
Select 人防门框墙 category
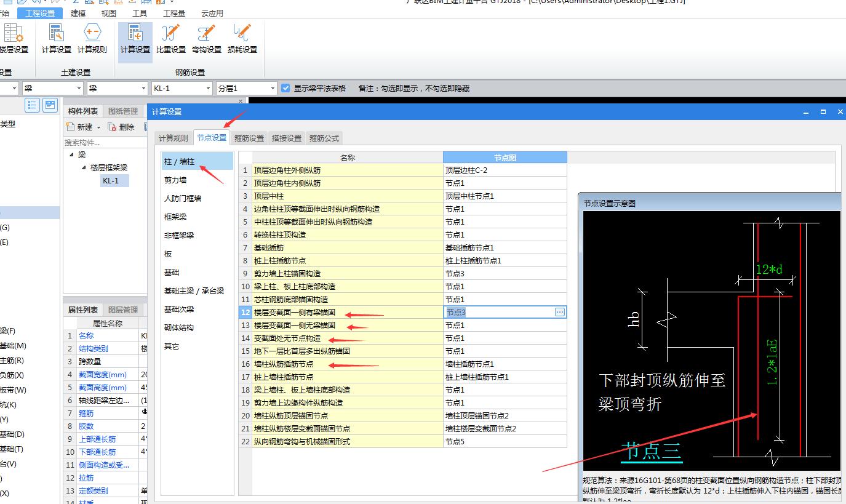click(x=198, y=198)
